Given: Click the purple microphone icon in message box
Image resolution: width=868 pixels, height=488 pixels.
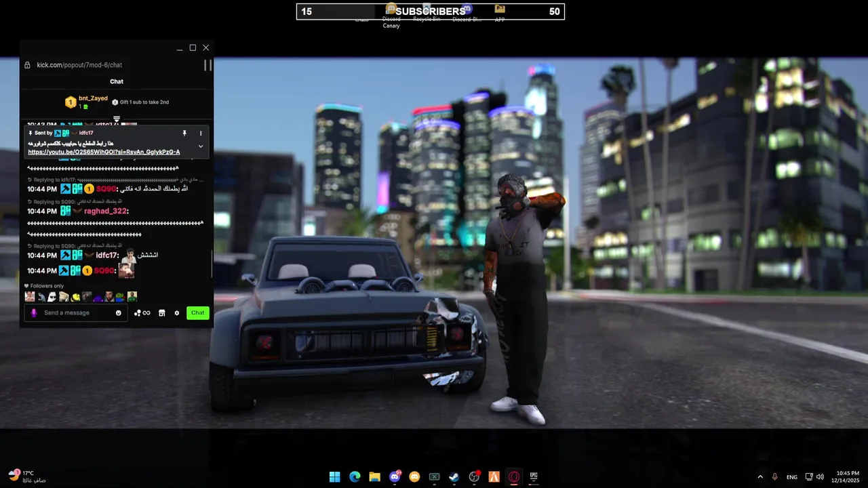Looking at the screenshot, I should point(34,313).
